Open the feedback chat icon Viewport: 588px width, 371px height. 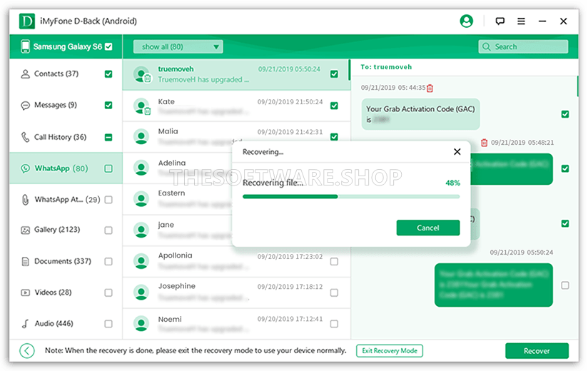click(x=500, y=21)
